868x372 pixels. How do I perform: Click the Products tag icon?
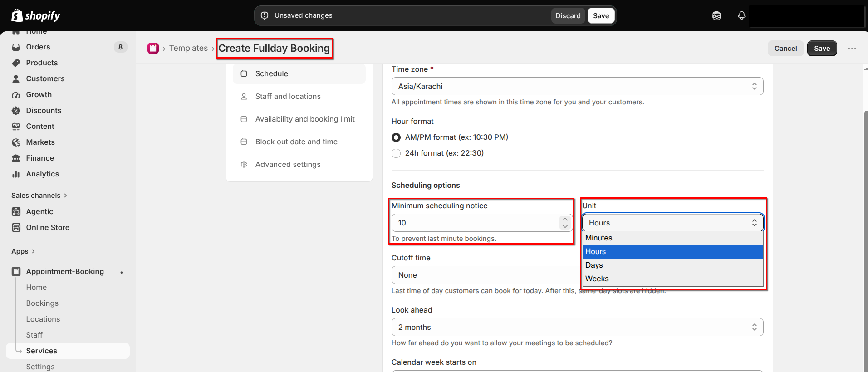click(x=16, y=63)
